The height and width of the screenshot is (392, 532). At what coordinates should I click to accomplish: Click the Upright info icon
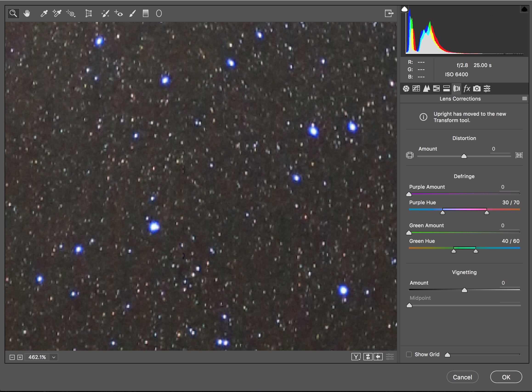pyautogui.click(x=423, y=117)
